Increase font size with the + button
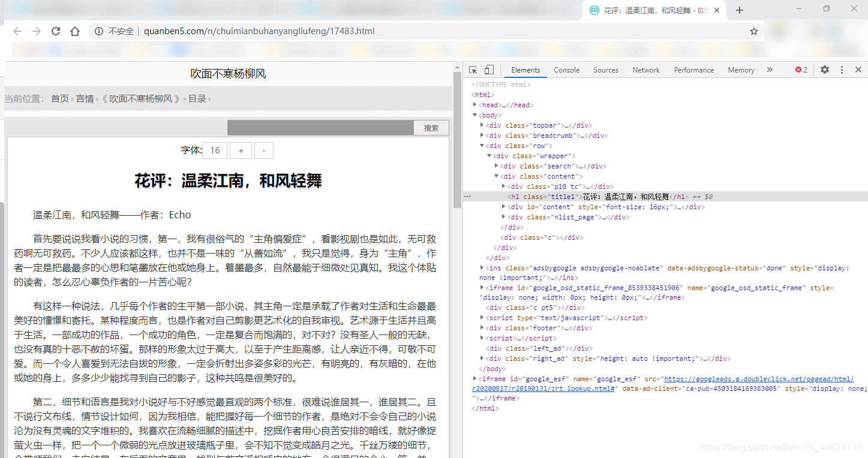This screenshot has width=868, height=458. 241,150
